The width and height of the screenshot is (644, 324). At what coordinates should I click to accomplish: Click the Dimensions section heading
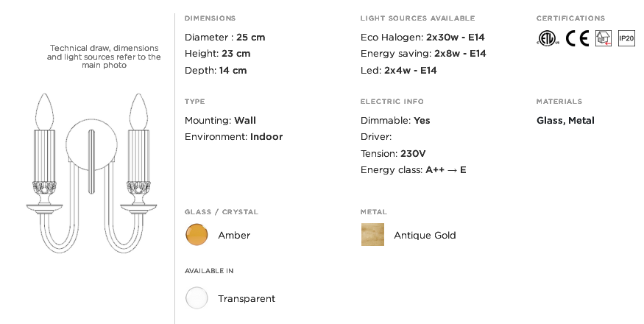pyautogui.click(x=210, y=18)
